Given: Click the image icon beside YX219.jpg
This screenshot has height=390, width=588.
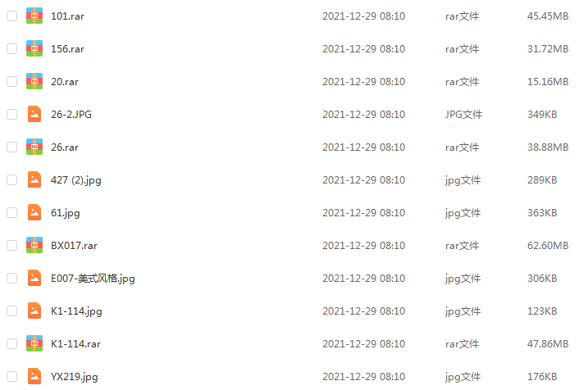Looking at the screenshot, I should click(34, 377).
